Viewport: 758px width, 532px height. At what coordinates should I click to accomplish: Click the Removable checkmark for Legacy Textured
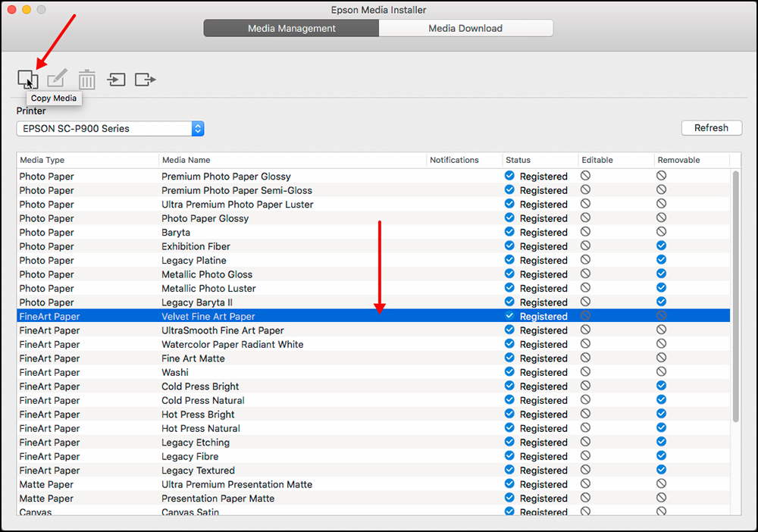[661, 470]
